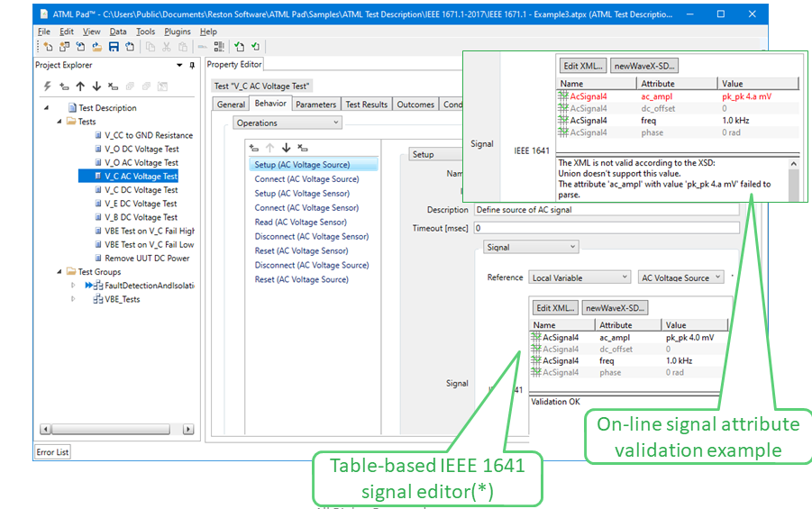
Task: Switch to the General tab
Action: [231, 105]
